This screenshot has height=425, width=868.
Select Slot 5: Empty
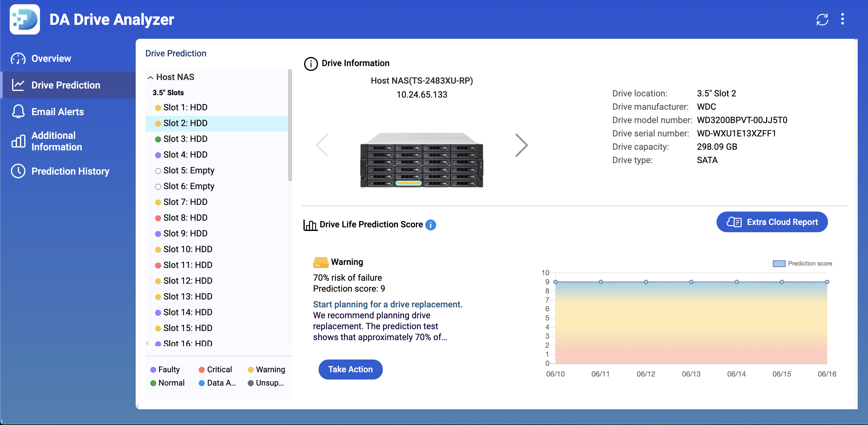(189, 170)
